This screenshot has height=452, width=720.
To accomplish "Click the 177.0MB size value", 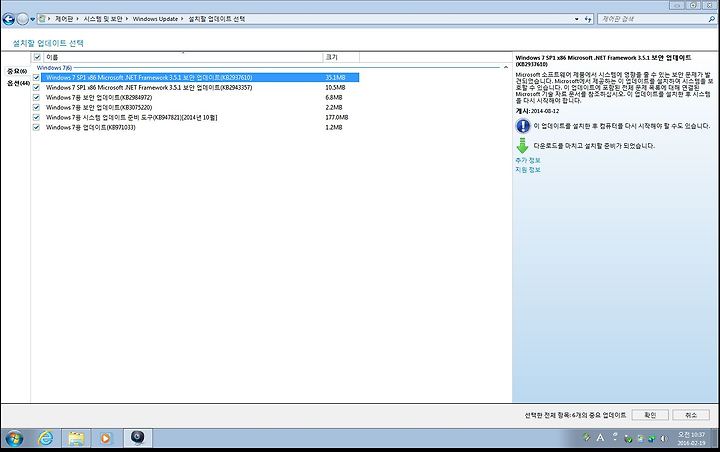I will 337,118.
